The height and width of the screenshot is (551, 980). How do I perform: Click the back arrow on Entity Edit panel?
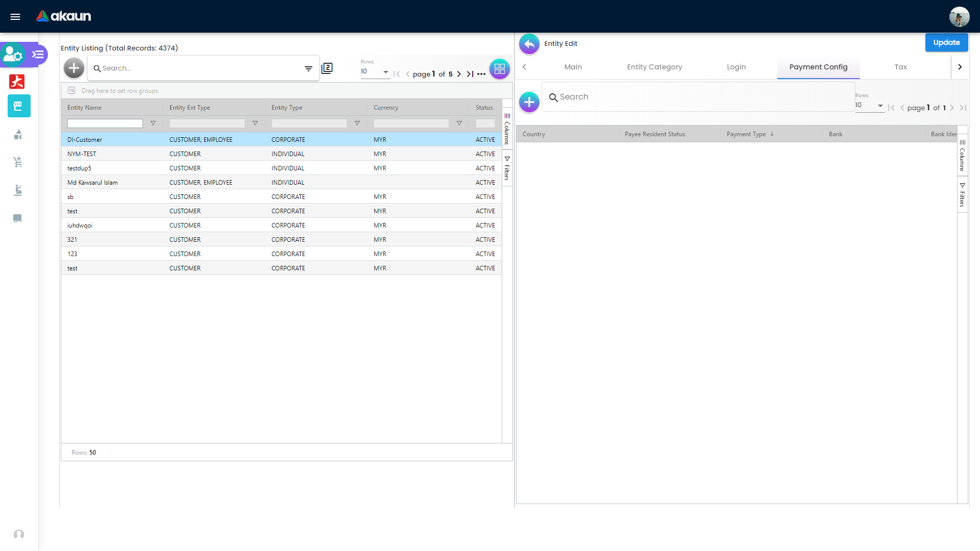(529, 44)
